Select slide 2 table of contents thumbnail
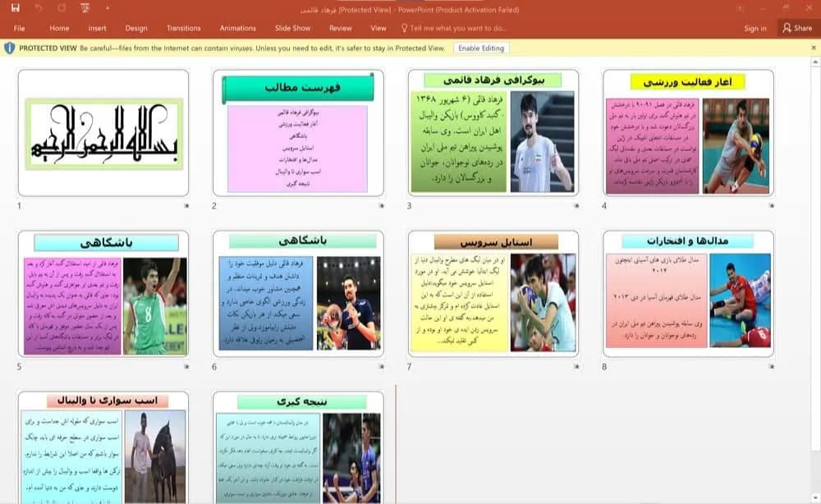The height and width of the screenshot is (504, 821). [299, 133]
